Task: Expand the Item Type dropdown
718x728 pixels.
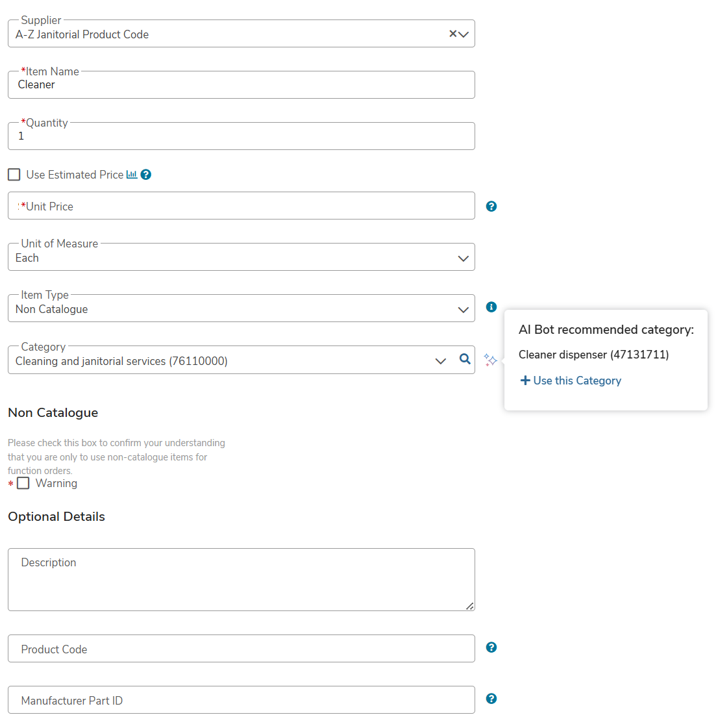Action: tap(463, 309)
